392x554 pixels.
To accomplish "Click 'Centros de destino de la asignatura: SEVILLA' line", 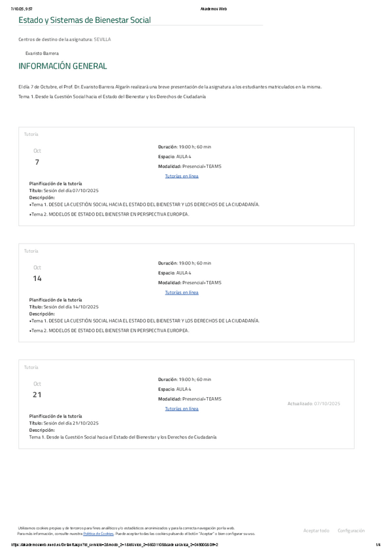I will point(65,39).
